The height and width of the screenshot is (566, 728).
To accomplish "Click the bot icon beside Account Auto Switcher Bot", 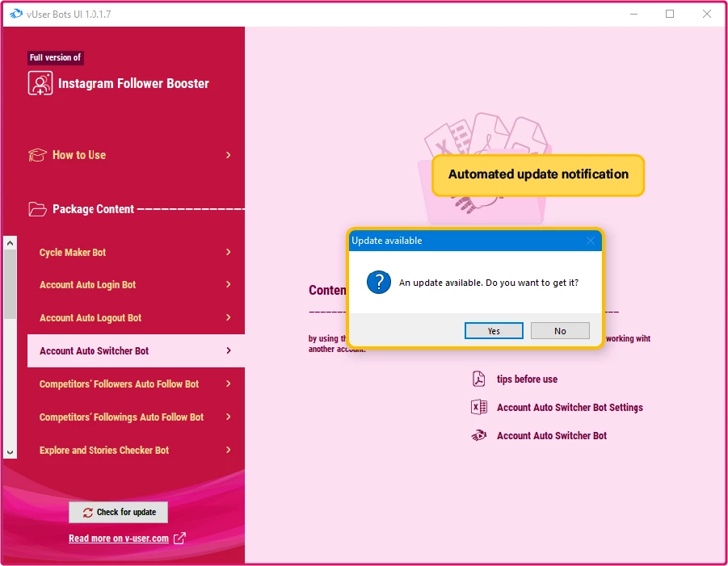I will [478, 435].
